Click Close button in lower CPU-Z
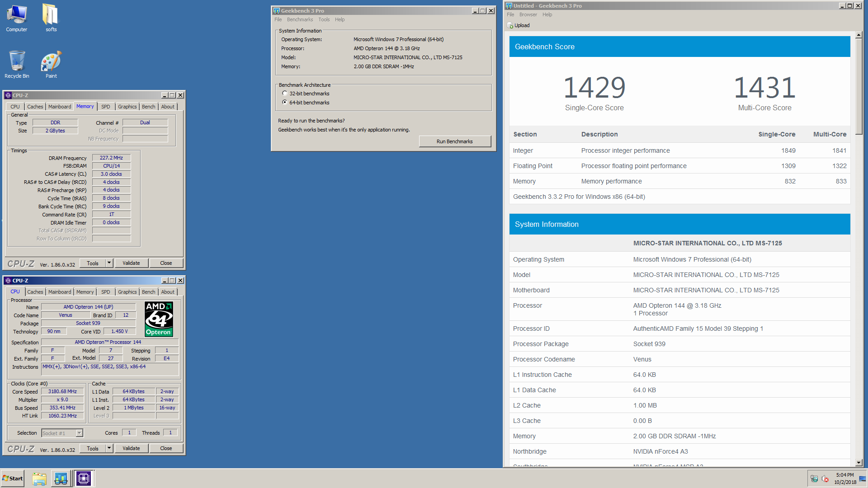The height and width of the screenshot is (488, 868). pos(166,448)
